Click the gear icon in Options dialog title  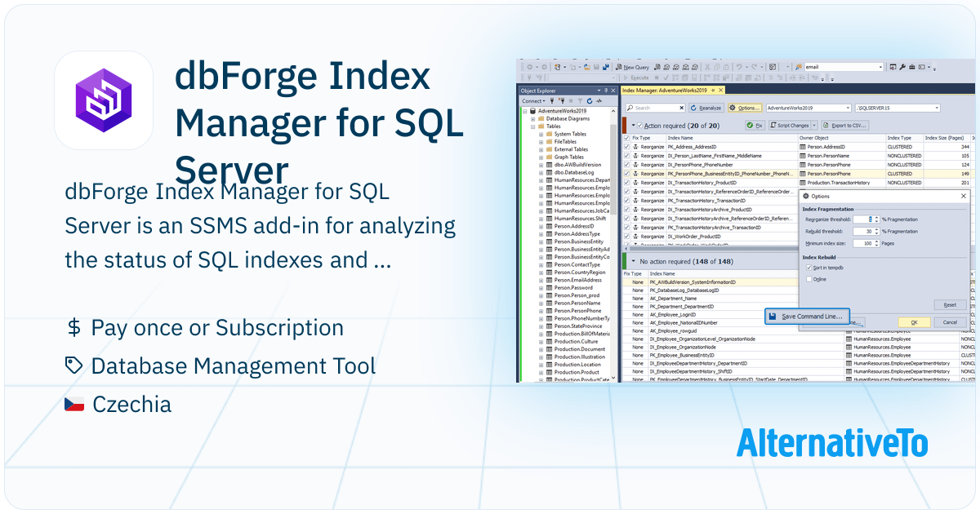click(805, 196)
